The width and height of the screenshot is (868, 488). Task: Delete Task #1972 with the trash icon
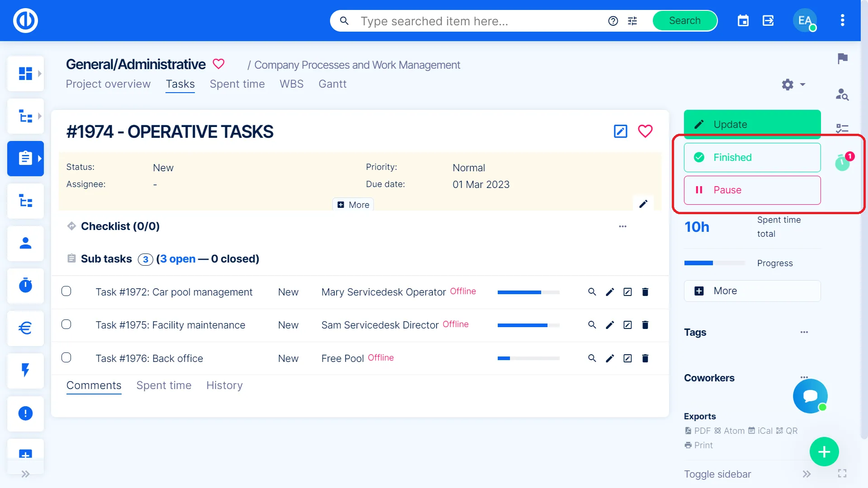(x=645, y=292)
